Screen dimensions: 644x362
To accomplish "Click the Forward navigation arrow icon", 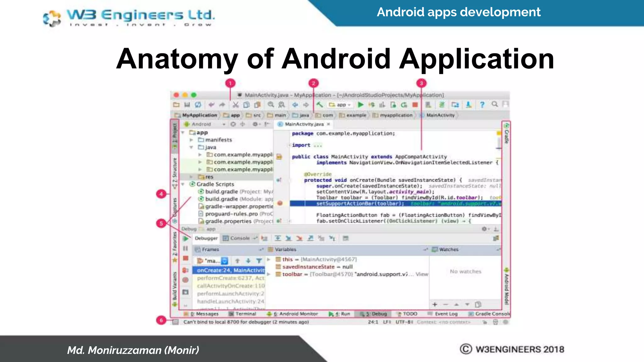I will [306, 105].
